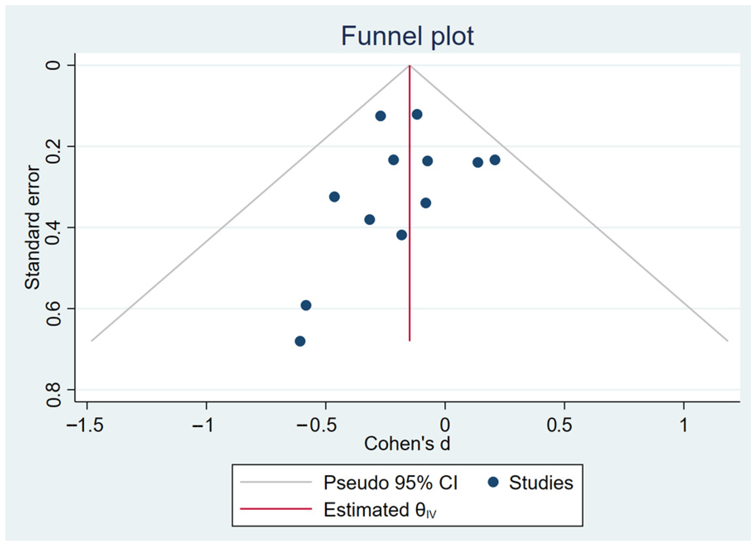Screen dimensions: 756x546
Task: Click the lowest study point on the plot
Action: click(300, 341)
